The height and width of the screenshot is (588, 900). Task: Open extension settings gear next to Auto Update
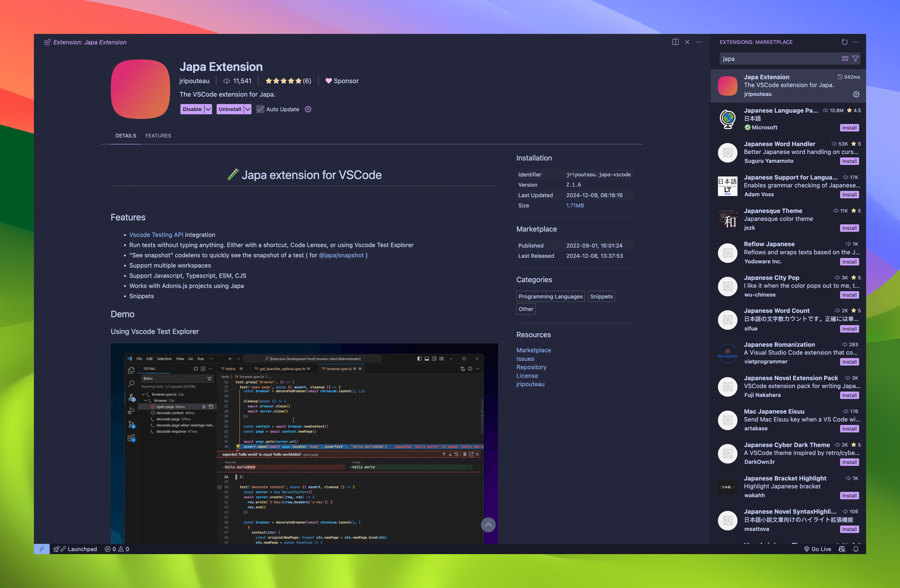click(308, 109)
